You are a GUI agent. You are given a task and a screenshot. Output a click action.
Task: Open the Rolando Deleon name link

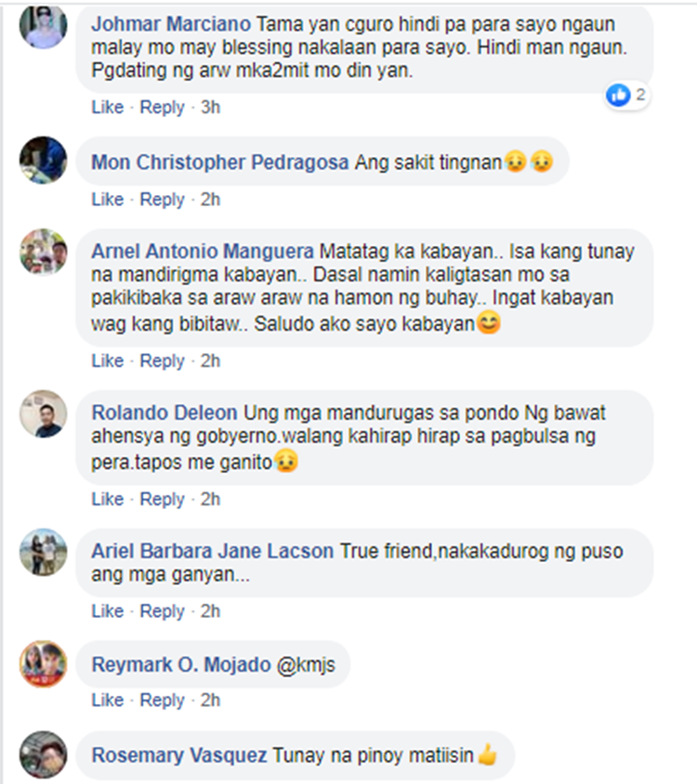164,412
